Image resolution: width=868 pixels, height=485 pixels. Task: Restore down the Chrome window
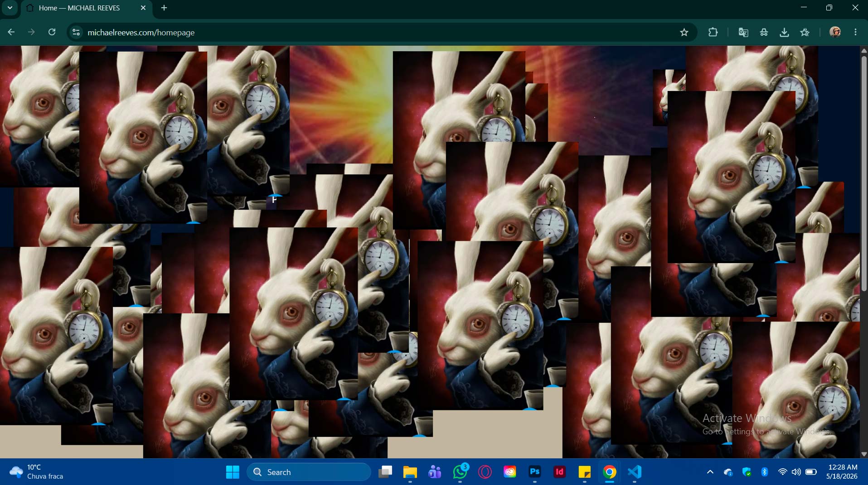click(829, 8)
